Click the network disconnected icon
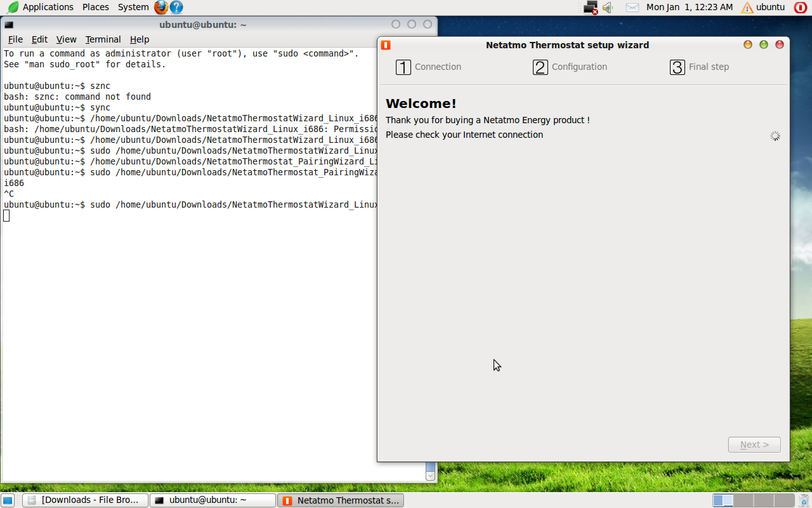This screenshot has height=508, width=812. click(591, 8)
